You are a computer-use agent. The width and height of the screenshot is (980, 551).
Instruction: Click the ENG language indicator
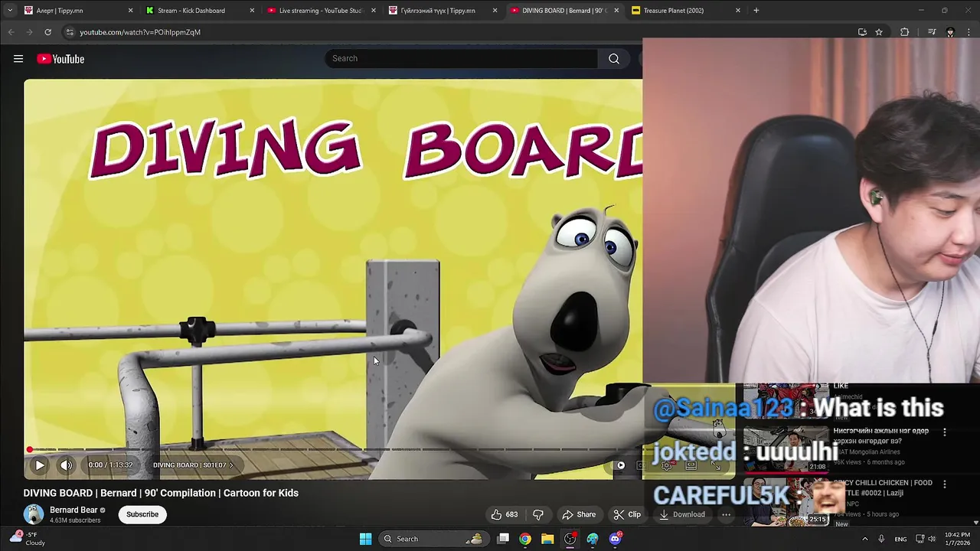pos(901,539)
